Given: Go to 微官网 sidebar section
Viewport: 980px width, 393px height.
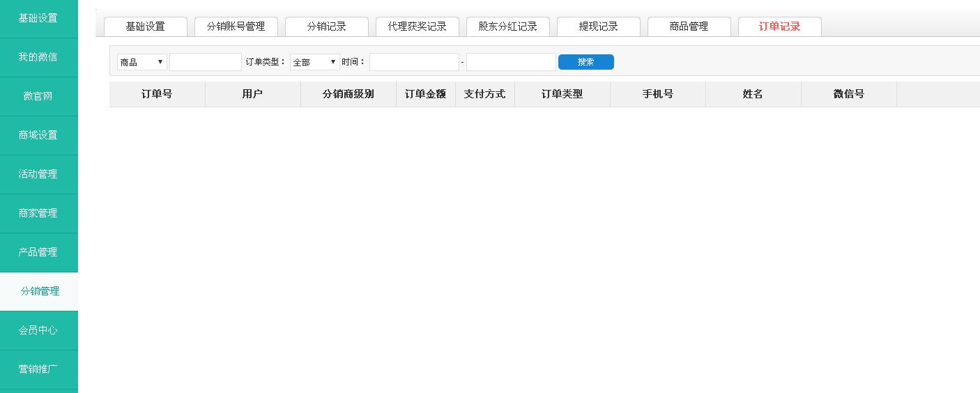Looking at the screenshot, I should tap(38, 96).
